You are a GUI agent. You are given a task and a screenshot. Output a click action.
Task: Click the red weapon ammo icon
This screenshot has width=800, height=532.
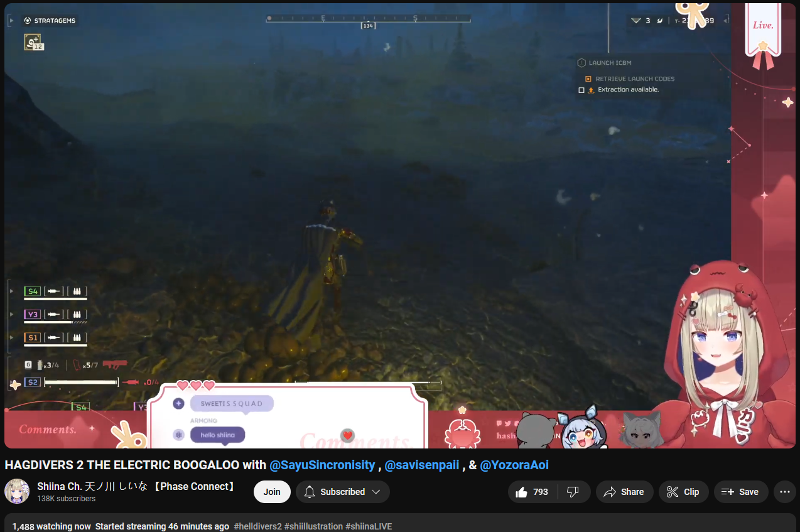114,364
